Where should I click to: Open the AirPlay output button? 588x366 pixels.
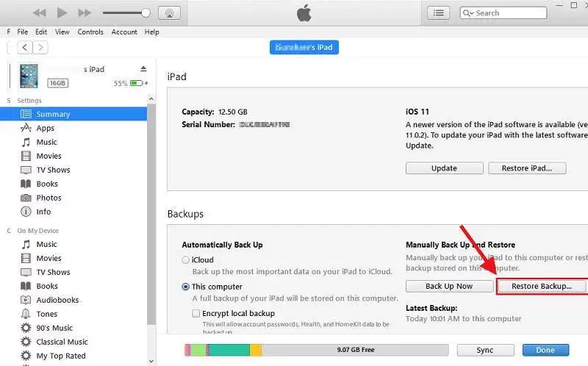tap(170, 13)
